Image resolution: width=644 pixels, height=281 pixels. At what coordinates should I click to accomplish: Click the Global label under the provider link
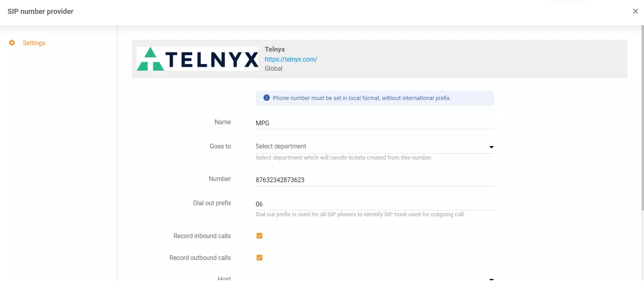[273, 68]
